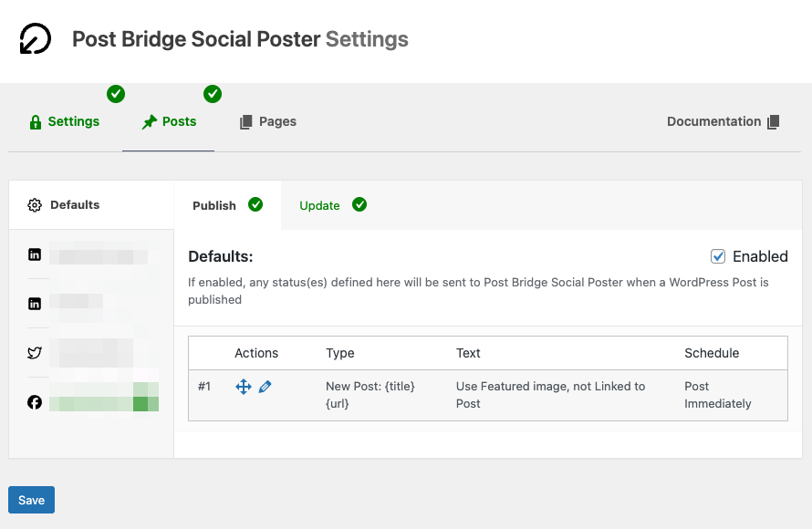Select the second LinkedIn profile icon
This screenshot has height=529, width=812.
35,304
